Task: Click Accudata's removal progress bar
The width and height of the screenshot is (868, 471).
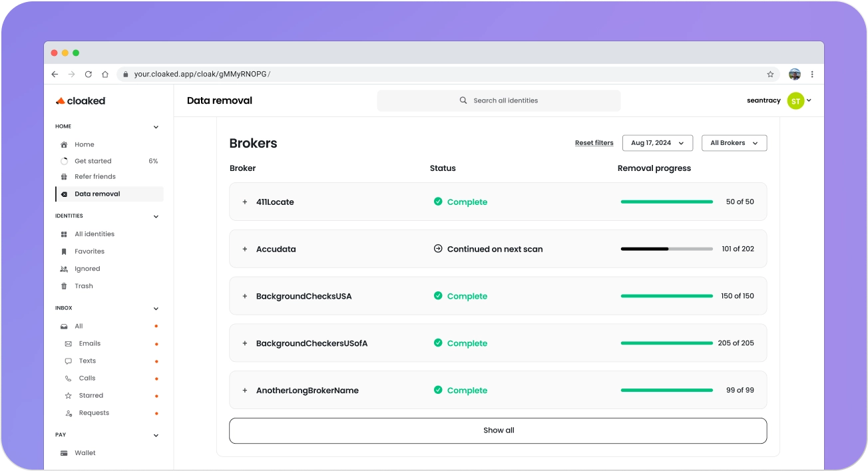Action: [666, 249]
